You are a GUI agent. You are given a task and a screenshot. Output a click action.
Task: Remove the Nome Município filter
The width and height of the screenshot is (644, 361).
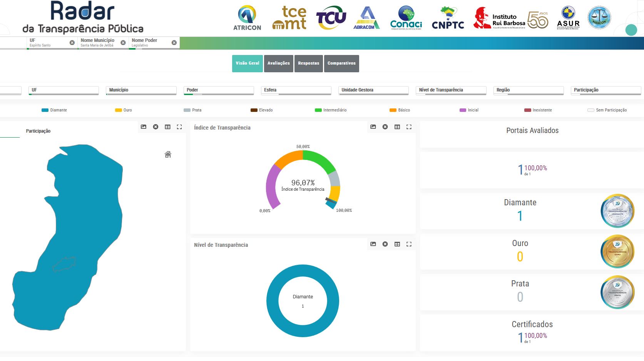(123, 43)
